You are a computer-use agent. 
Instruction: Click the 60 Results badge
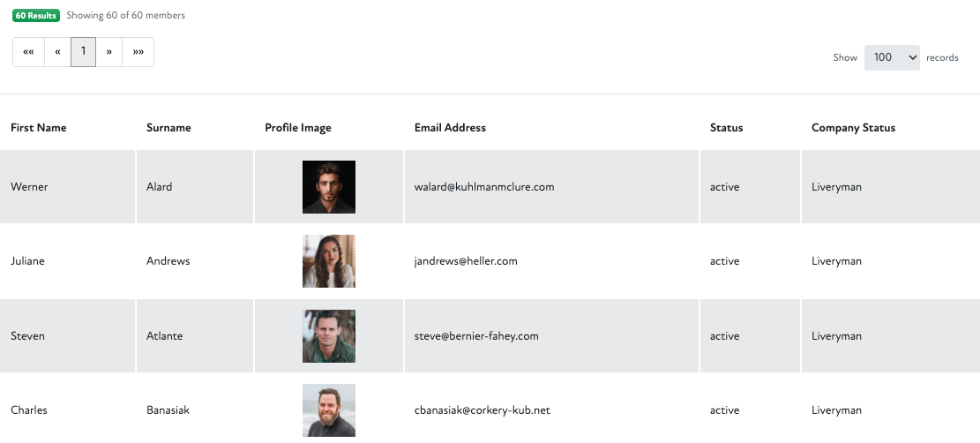tap(36, 15)
